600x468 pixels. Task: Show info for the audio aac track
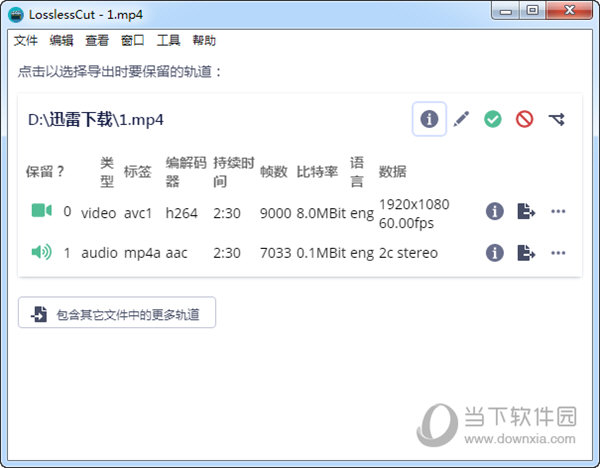coord(495,253)
